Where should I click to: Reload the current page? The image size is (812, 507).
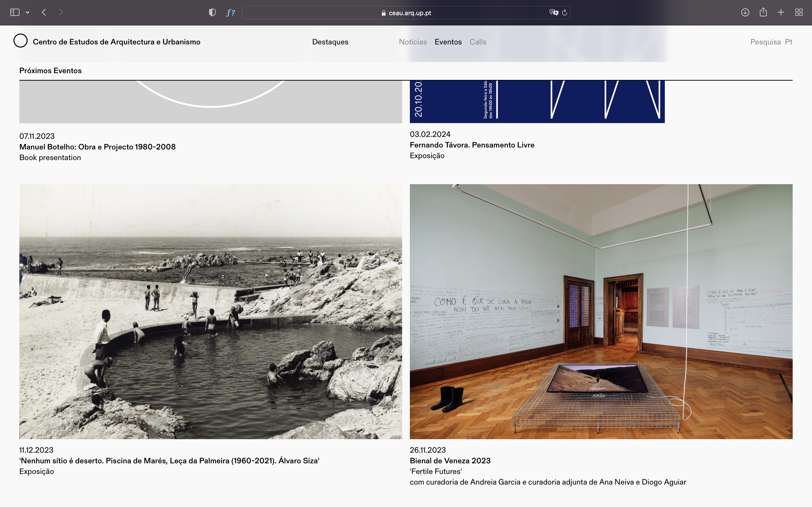[x=565, y=12]
